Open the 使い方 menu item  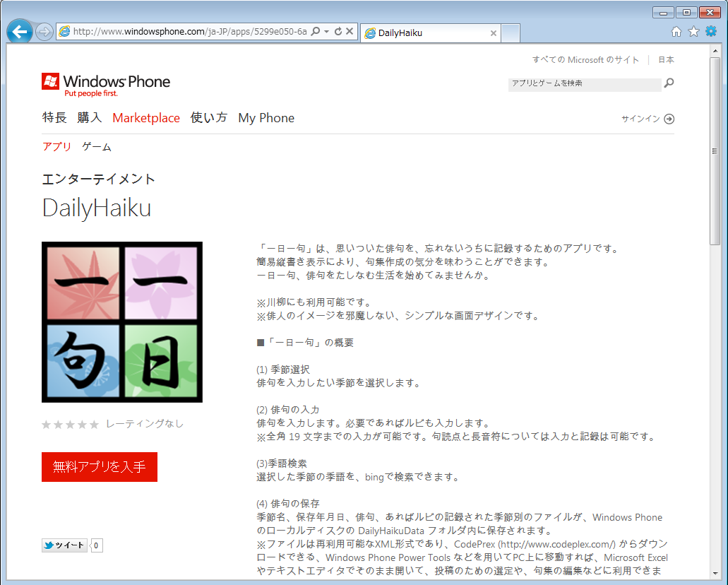point(209,117)
